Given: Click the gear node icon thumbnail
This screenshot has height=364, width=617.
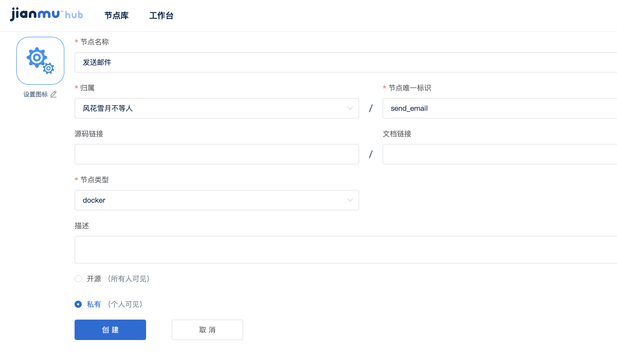Looking at the screenshot, I should point(40,61).
